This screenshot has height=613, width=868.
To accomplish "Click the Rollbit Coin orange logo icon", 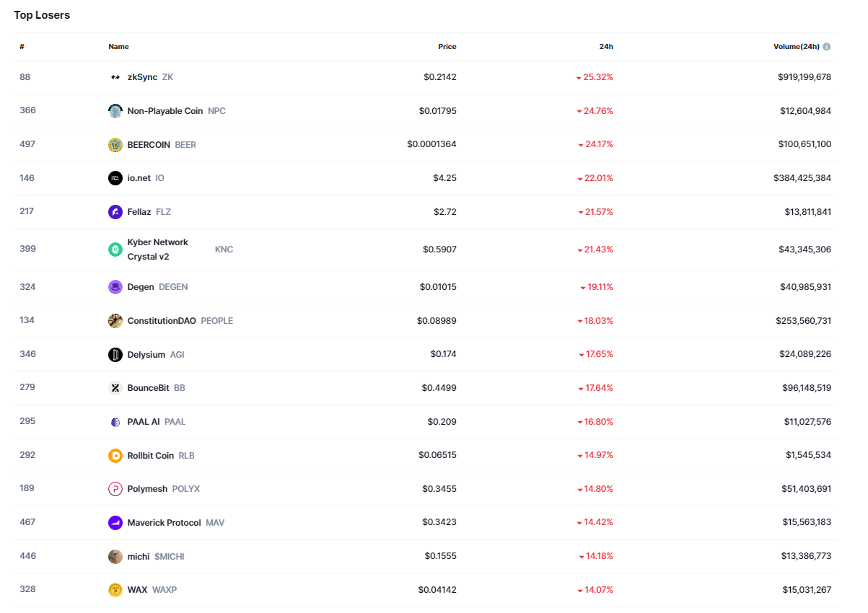I will (115, 456).
